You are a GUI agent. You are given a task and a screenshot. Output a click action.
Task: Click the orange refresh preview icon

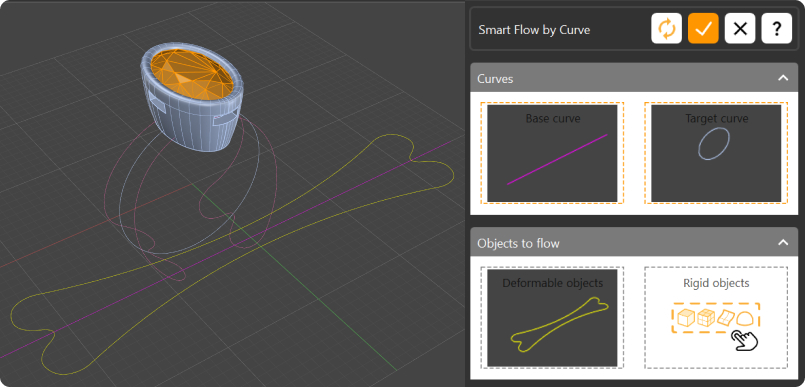pyautogui.click(x=666, y=29)
